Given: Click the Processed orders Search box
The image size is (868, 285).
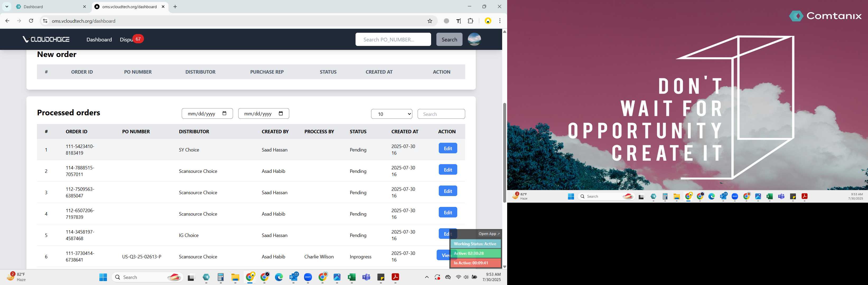Looking at the screenshot, I should pyautogui.click(x=441, y=114).
